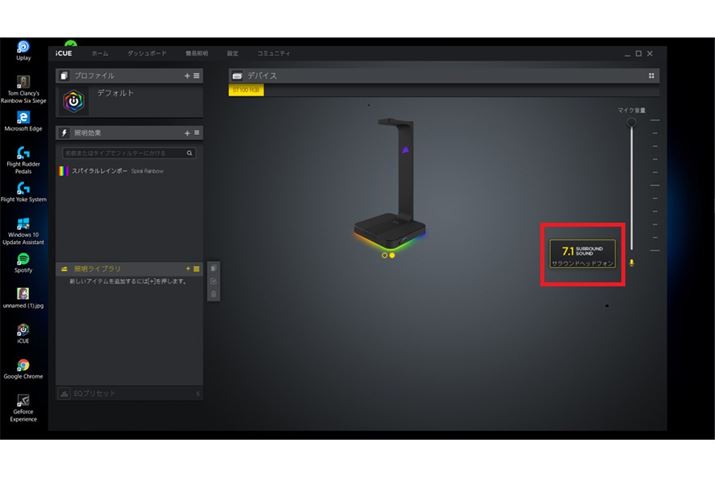Focus the lighting effects filter field
This screenshot has width=715, height=477.
[129, 153]
